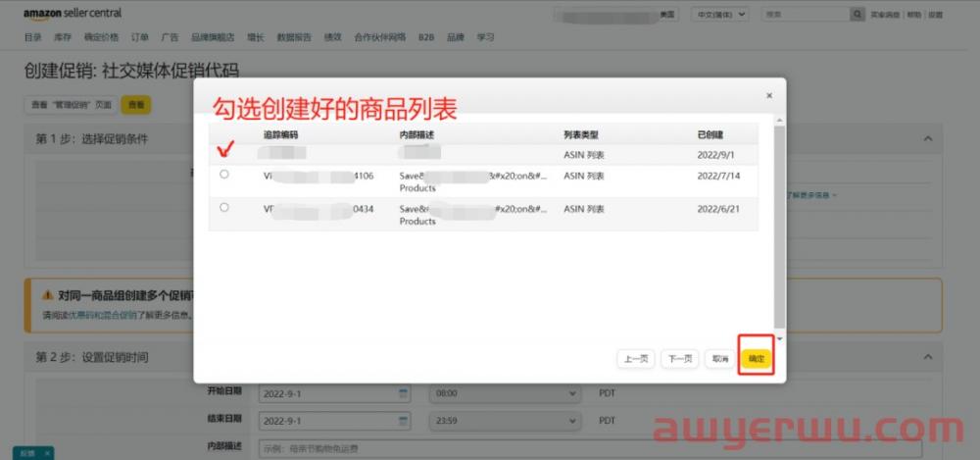Click ASIN 列表 in the 2022/7/14 row
This screenshot has width=980, height=460.
pos(584,176)
